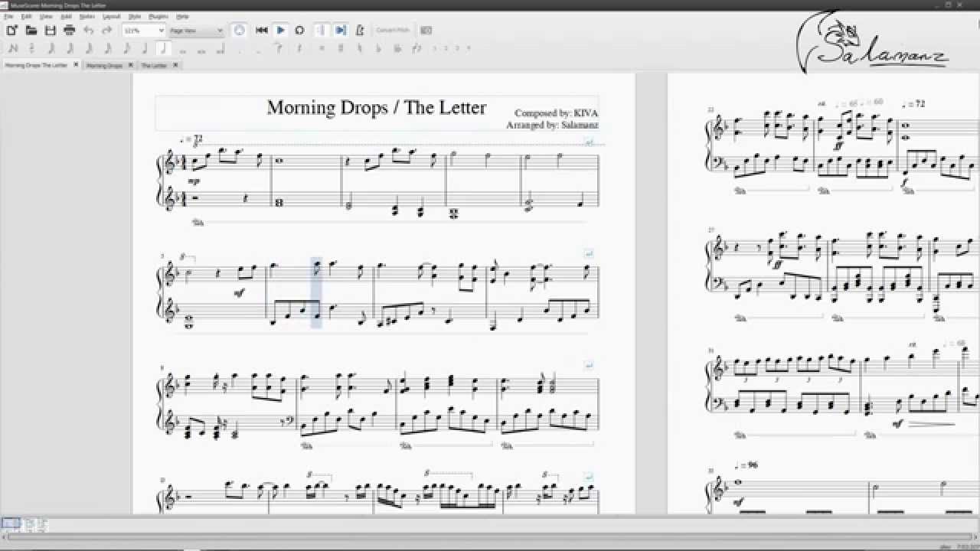
Task: Apply natural accidental
Action: coord(359,48)
